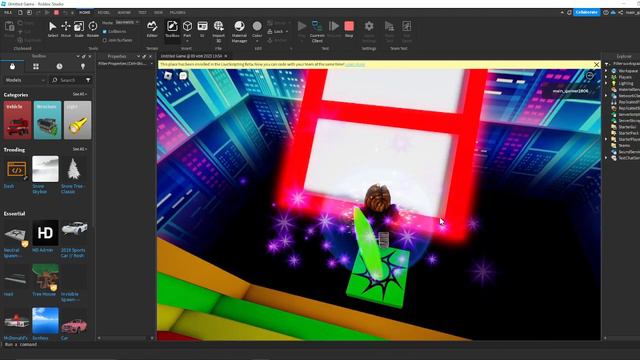Open the Toolbox Recent clock tab

pyautogui.click(x=59, y=67)
